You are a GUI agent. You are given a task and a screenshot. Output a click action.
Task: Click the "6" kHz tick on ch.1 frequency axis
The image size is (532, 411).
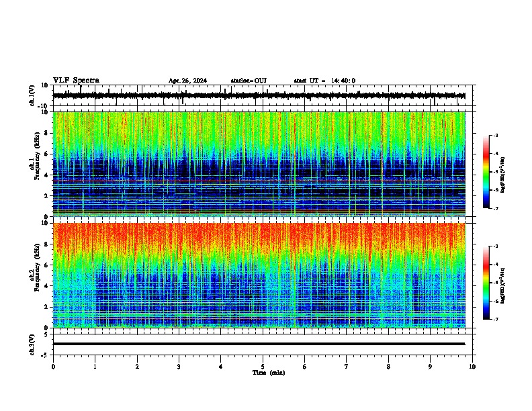(x=47, y=154)
